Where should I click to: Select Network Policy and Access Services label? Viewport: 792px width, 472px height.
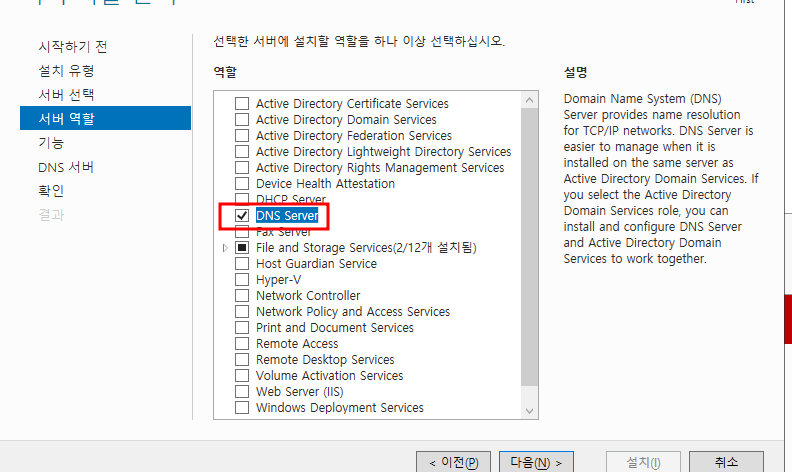coord(353,312)
